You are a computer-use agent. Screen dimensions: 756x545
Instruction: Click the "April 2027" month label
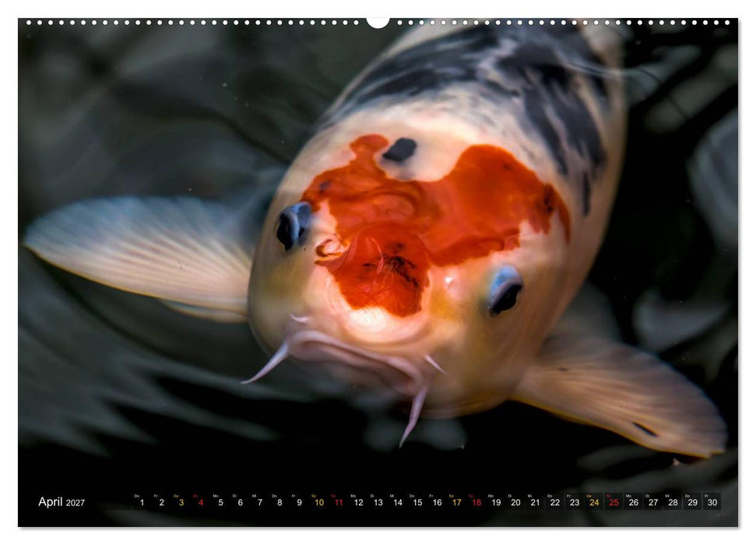[62, 502]
